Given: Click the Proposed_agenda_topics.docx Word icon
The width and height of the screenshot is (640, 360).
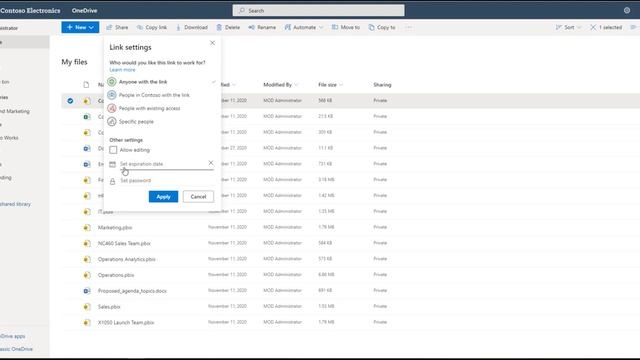Looking at the screenshot, I should [x=87, y=291].
